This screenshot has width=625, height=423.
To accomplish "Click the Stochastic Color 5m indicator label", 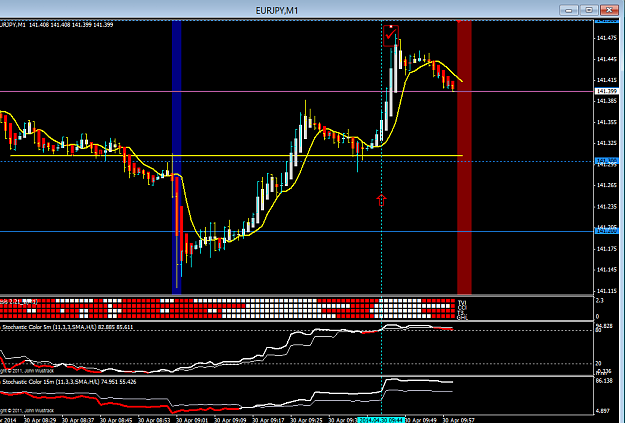I will coord(67,327).
